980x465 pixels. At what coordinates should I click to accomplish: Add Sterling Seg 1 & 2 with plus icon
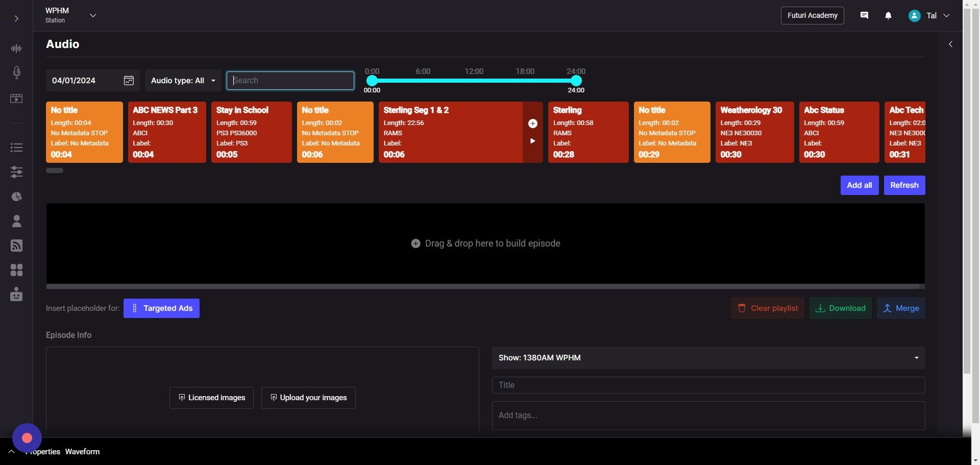(x=532, y=124)
